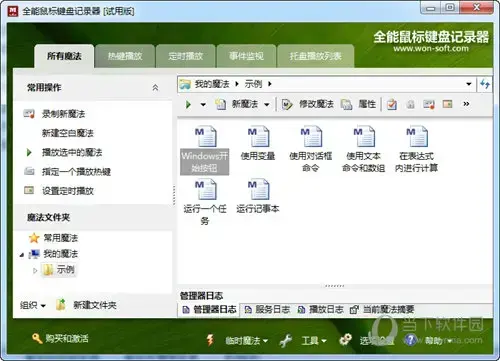Click the 新魔法 toolbar button
This screenshot has height=361, width=500.
tap(237, 104)
